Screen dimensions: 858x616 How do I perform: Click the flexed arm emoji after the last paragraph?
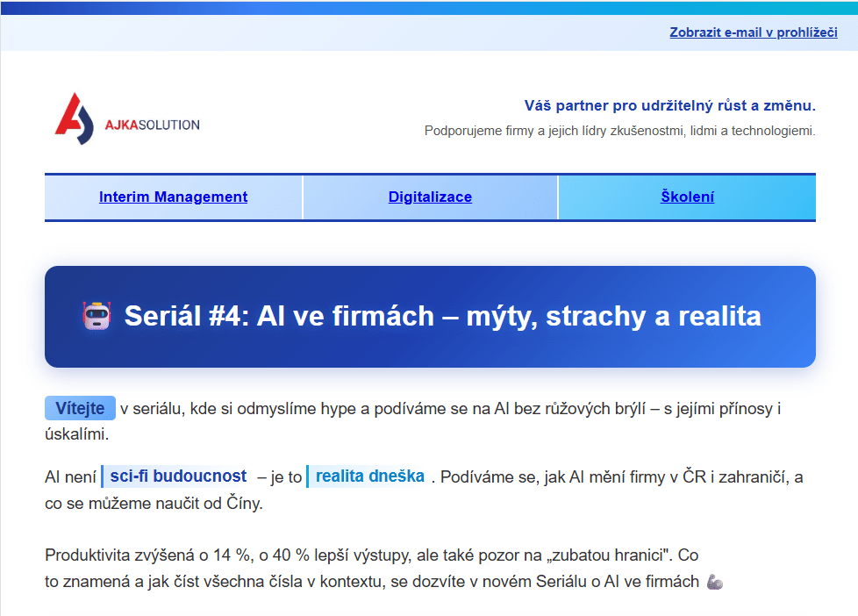point(714,582)
